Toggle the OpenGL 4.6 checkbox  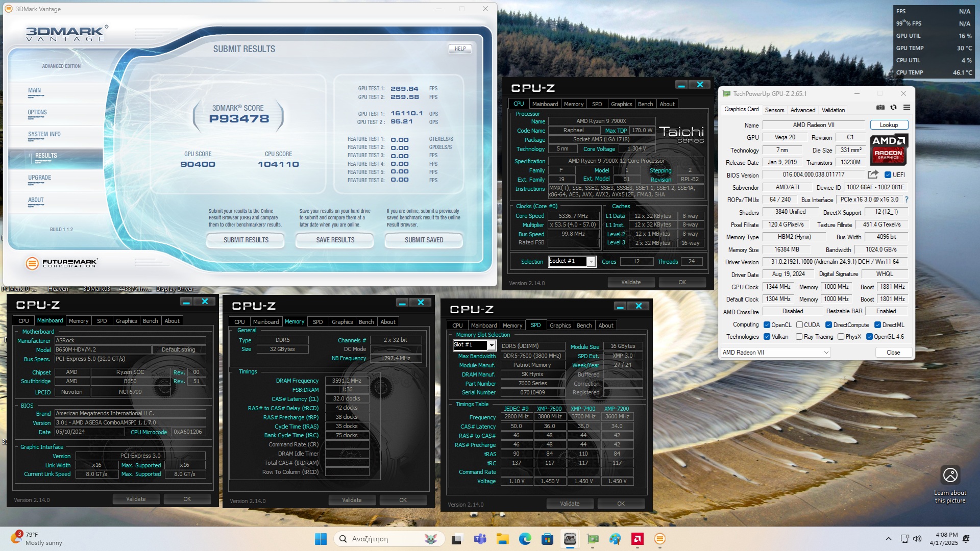click(x=869, y=337)
